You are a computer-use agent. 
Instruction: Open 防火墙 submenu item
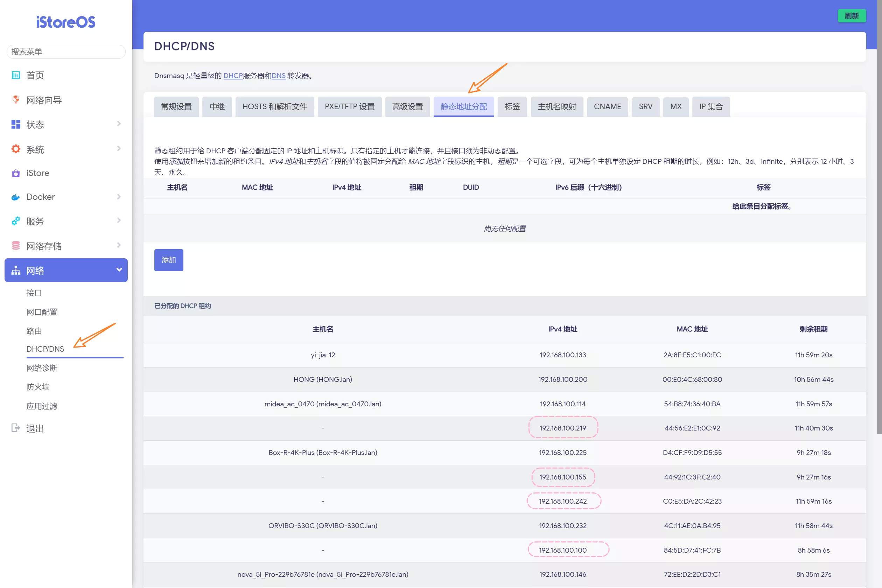(x=38, y=387)
